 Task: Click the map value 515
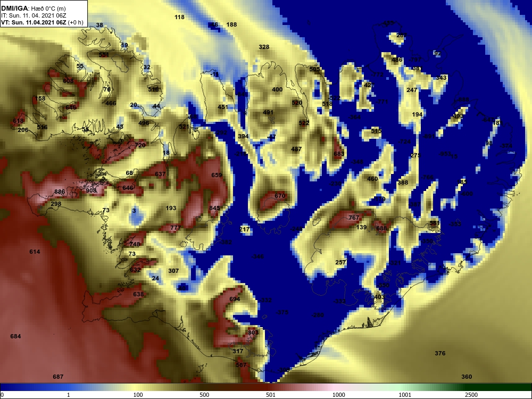click(376, 131)
